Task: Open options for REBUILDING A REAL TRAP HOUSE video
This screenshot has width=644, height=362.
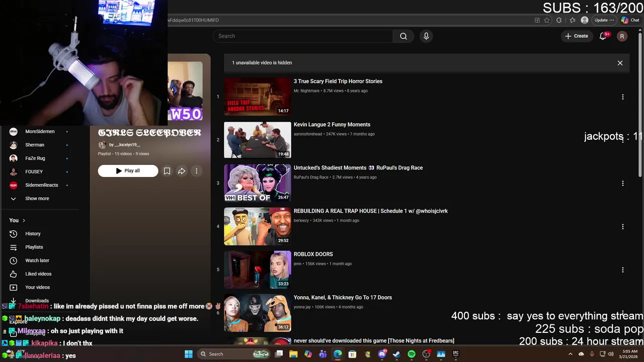Action: tap(622, 227)
